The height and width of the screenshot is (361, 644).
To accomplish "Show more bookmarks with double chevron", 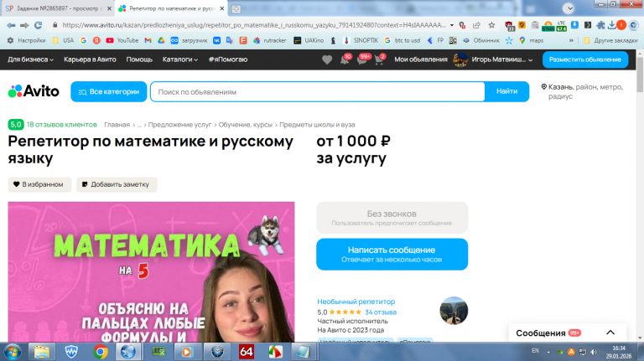I will [571, 40].
